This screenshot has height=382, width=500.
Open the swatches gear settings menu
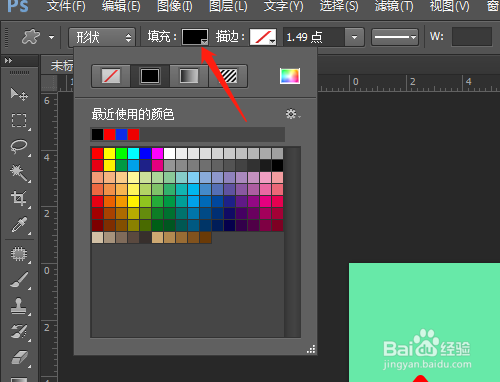pos(293,114)
